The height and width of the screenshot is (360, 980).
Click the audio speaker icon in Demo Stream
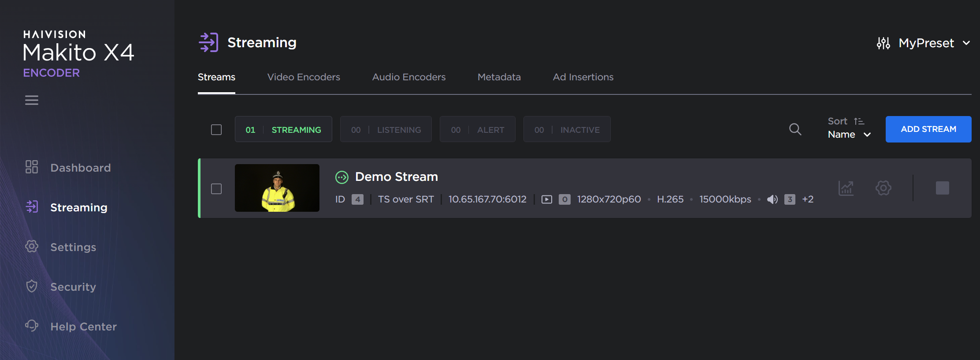click(772, 199)
